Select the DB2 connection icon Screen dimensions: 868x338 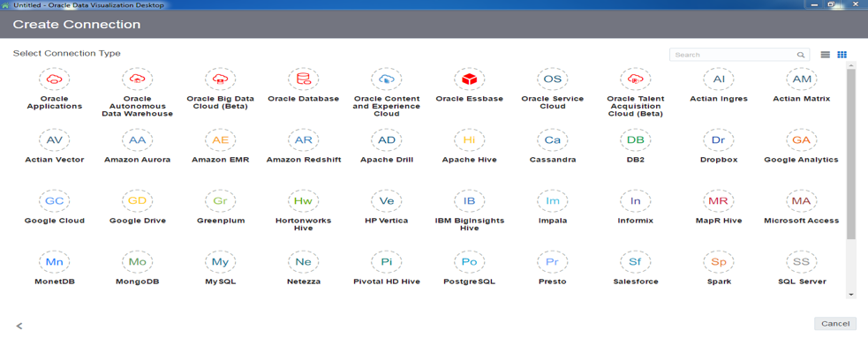(x=636, y=140)
